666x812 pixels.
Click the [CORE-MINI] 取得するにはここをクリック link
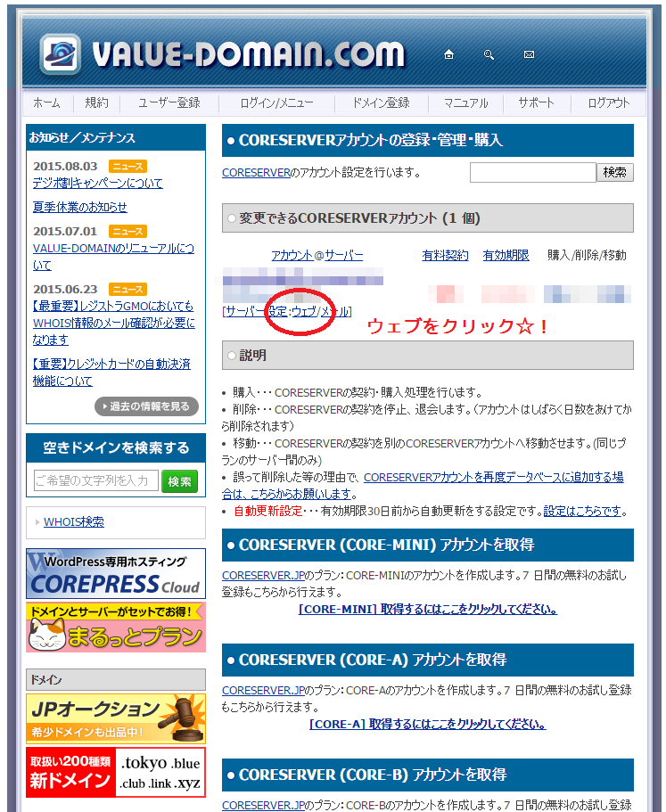pyautogui.click(x=428, y=609)
